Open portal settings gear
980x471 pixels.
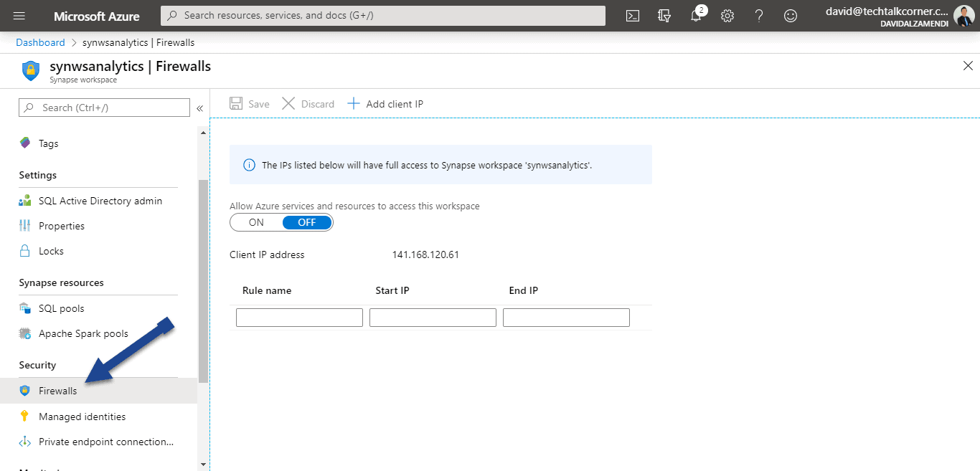click(x=727, y=15)
